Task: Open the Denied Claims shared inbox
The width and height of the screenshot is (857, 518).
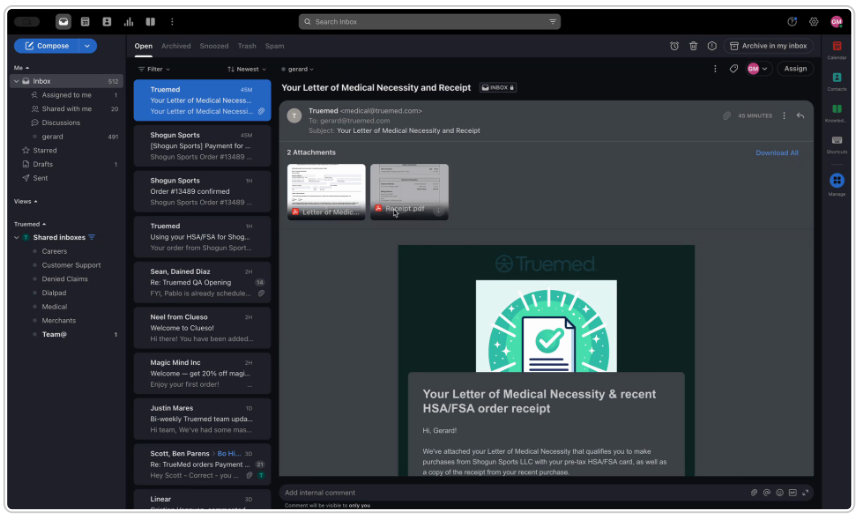Action: [64, 279]
